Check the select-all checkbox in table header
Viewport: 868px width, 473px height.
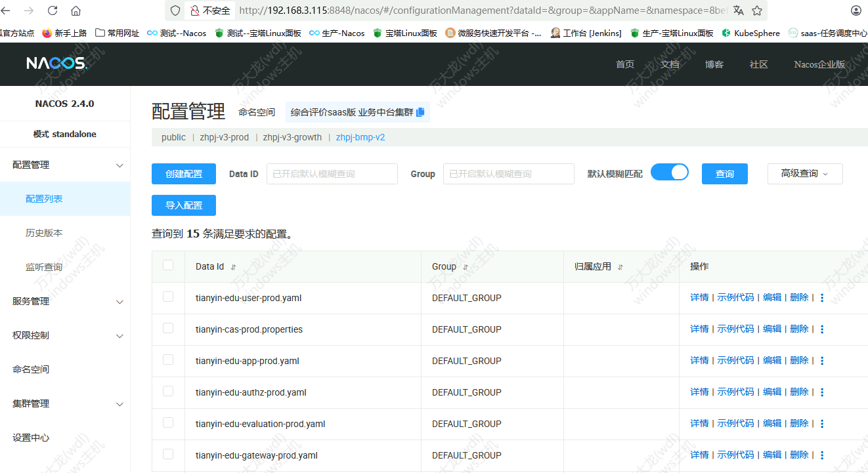pyautogui.click(x=168, y=265)
